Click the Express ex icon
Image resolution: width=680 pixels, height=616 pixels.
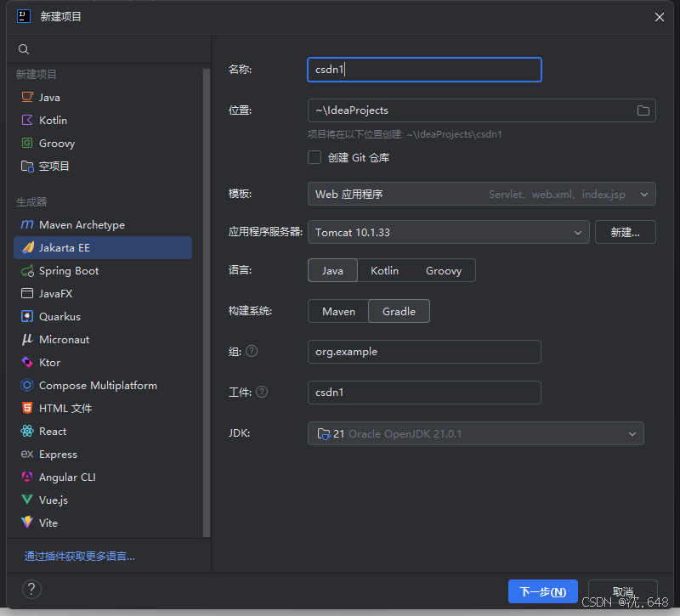[27, 454]
